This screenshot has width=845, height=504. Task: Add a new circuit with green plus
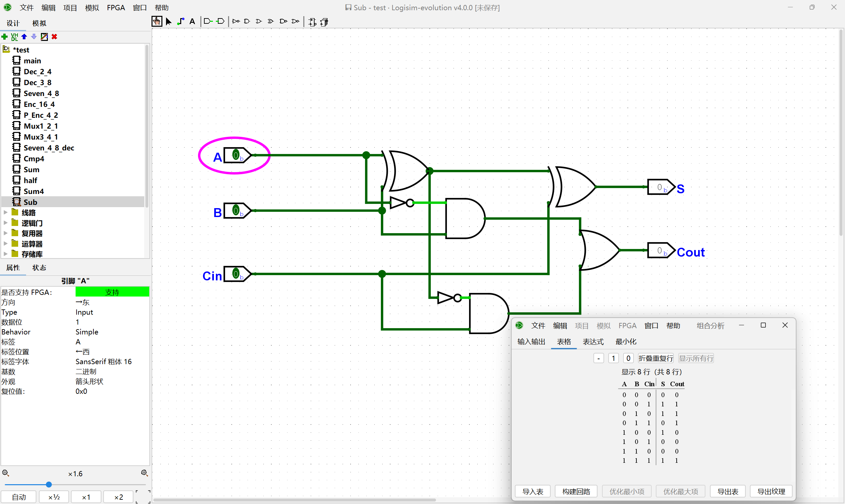pyautogui.click(x=5, y=37)
